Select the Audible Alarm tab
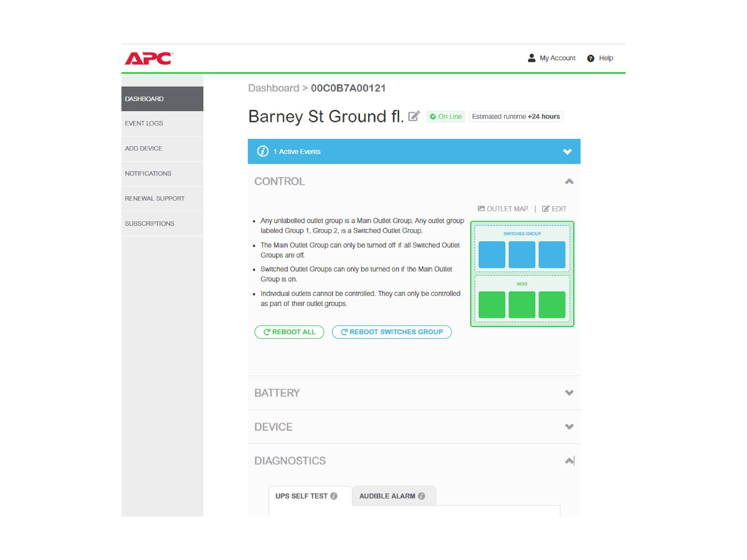747x560 pixels. [x=391, y=496]
